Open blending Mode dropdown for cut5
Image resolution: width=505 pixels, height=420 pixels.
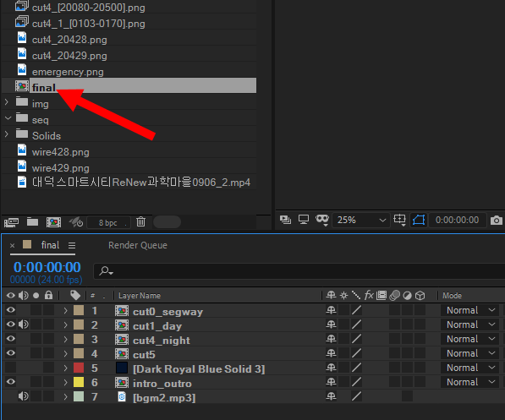470,353
